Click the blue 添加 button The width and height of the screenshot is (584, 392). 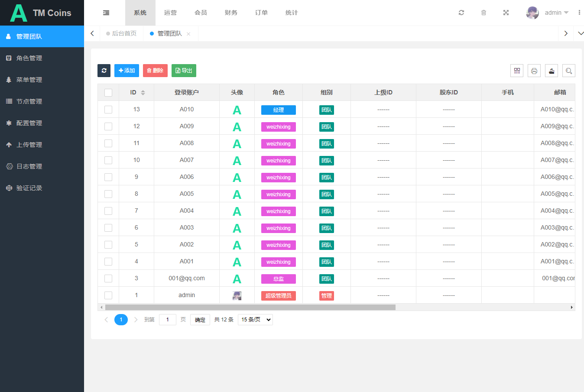[x=127, y=71]
